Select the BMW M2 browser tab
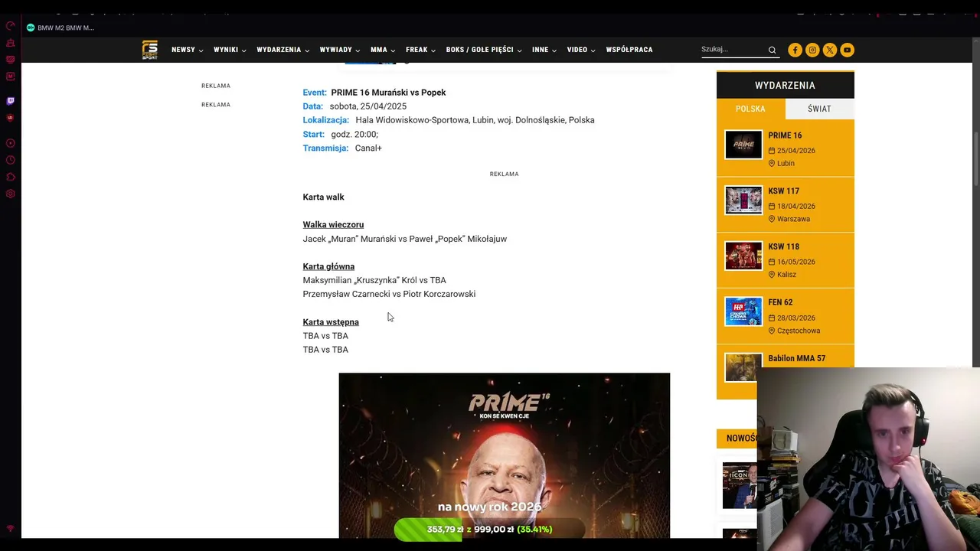This screenshot has height=551, width=980. (61, 28)
